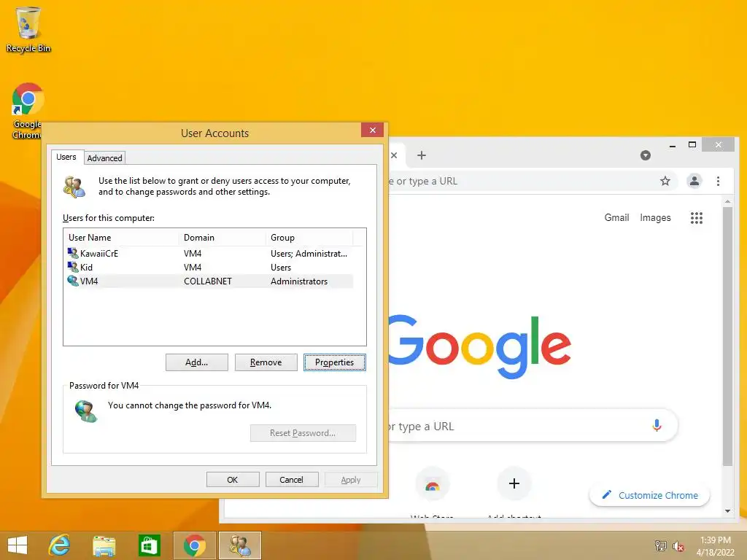
Task: Open Properties for selected user
Action: pyautogui.click(x=334, y=362)
